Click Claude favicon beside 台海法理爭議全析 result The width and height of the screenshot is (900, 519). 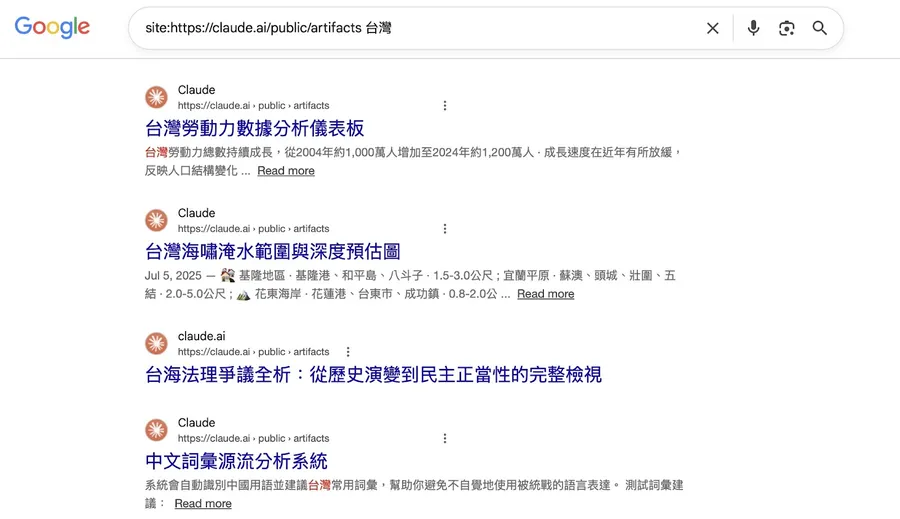pos(156,343)
